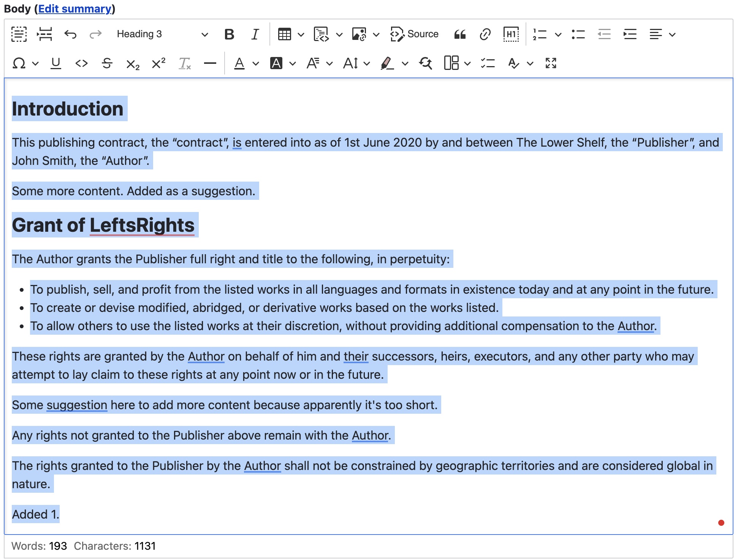
Task: Insert a page break
Action: pyautogui.click(x=45, y=34)
